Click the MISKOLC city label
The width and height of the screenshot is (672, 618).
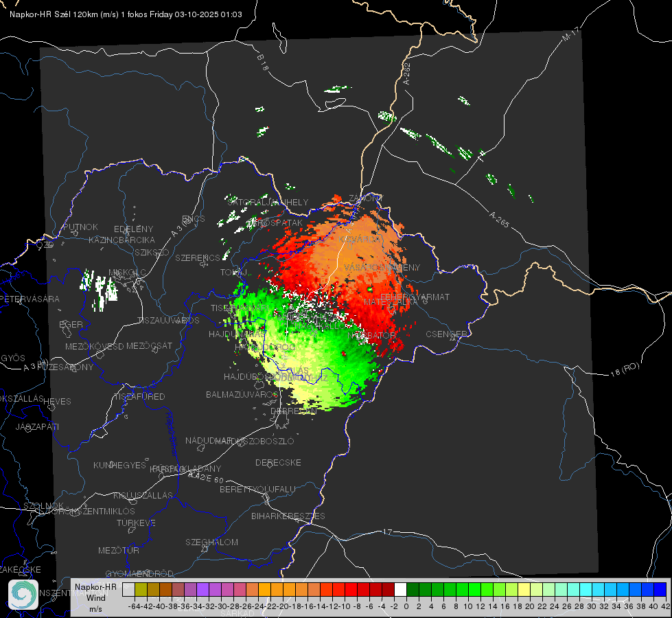pyautogui.click(x=127, y=273)
